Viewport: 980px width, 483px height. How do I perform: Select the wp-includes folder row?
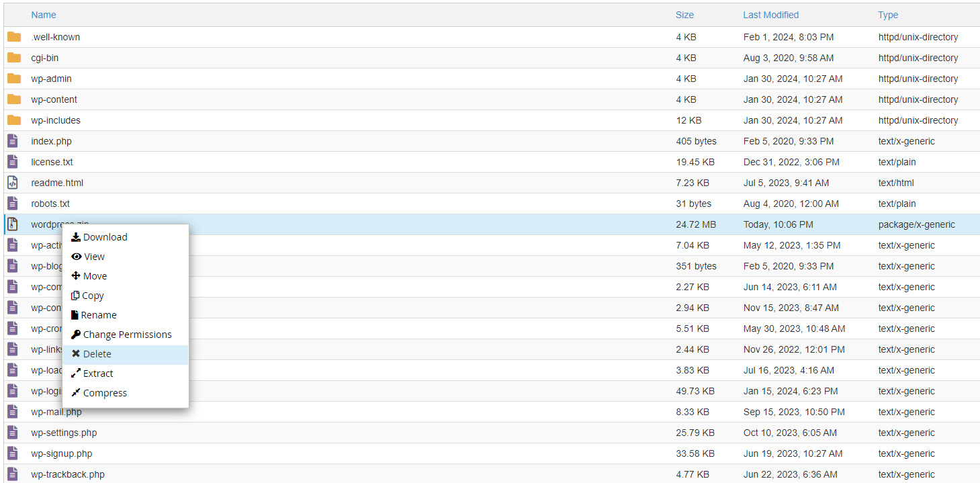[x=336, y=120]
